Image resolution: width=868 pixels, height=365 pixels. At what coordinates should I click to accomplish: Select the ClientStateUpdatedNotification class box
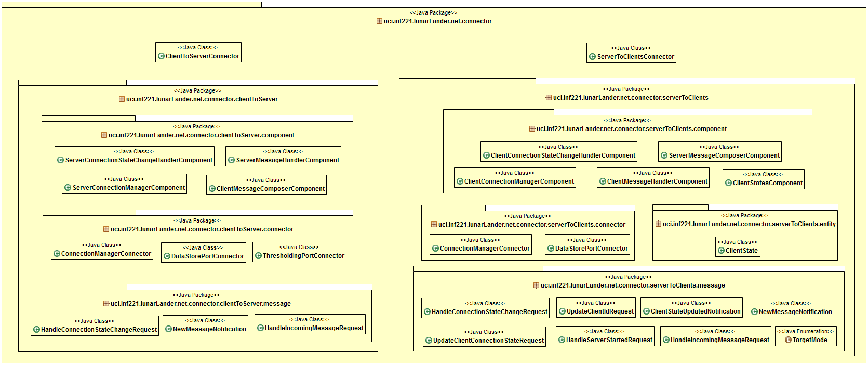pyautogui.click(x=691, y=308)
